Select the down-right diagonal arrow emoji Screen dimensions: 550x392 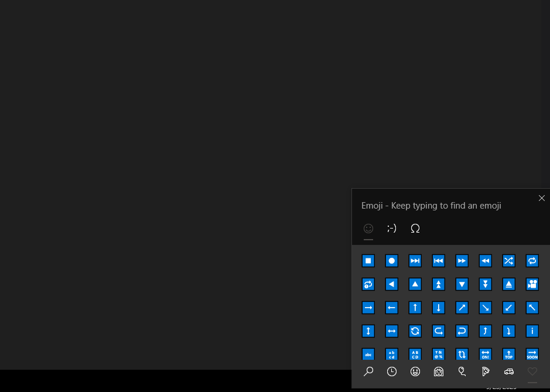486,308
